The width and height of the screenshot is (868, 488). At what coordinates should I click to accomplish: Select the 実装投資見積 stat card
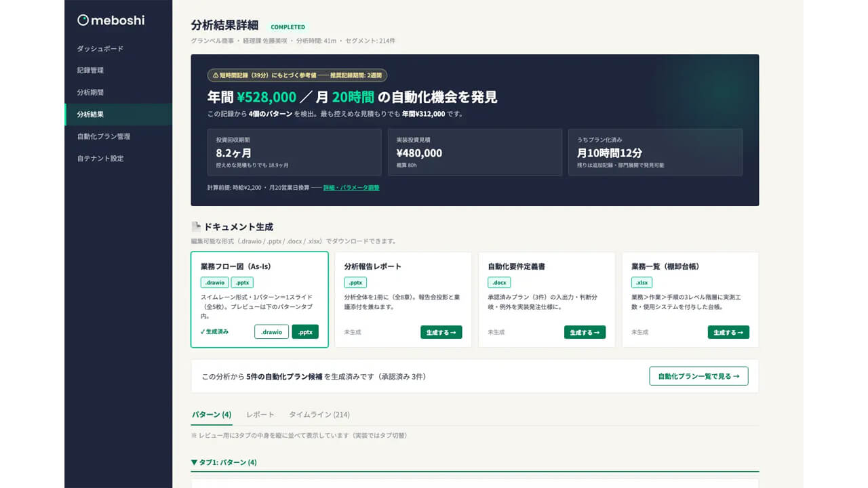475,152
